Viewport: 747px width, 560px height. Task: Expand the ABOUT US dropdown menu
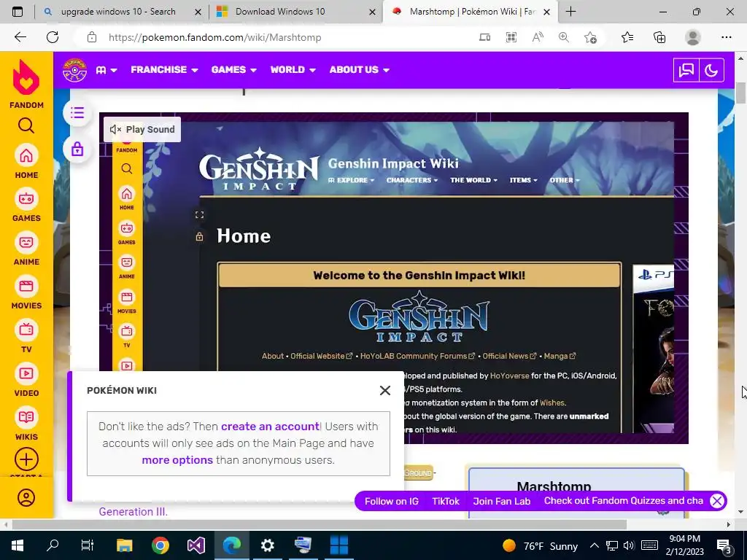tap(359, 70)
